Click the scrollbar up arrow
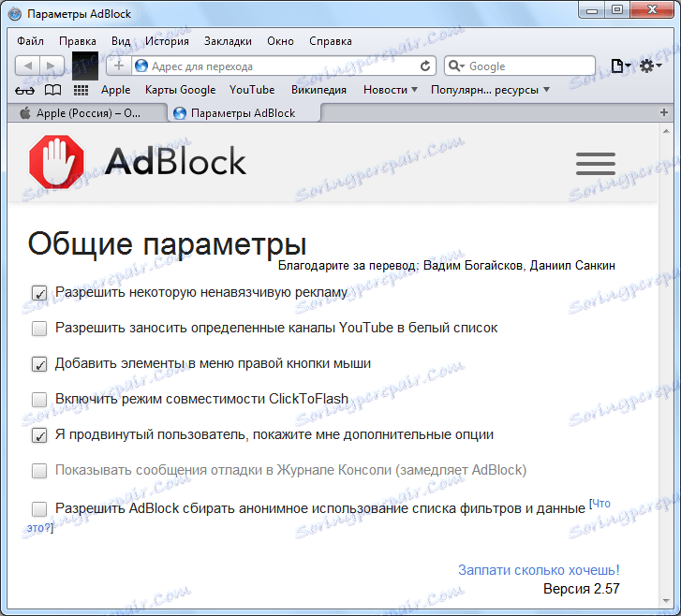 666,131
